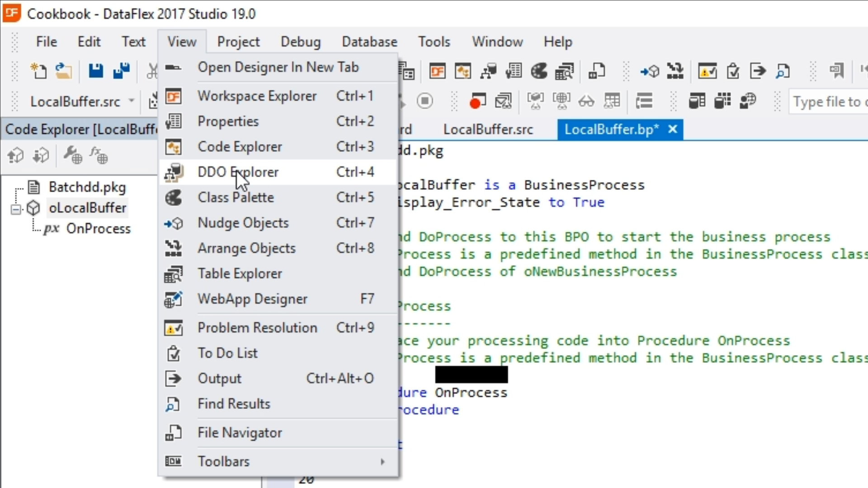Close the LocalBuffer.bp tab
The height and width of the screenshot is (488, 868).
point(673,129)
